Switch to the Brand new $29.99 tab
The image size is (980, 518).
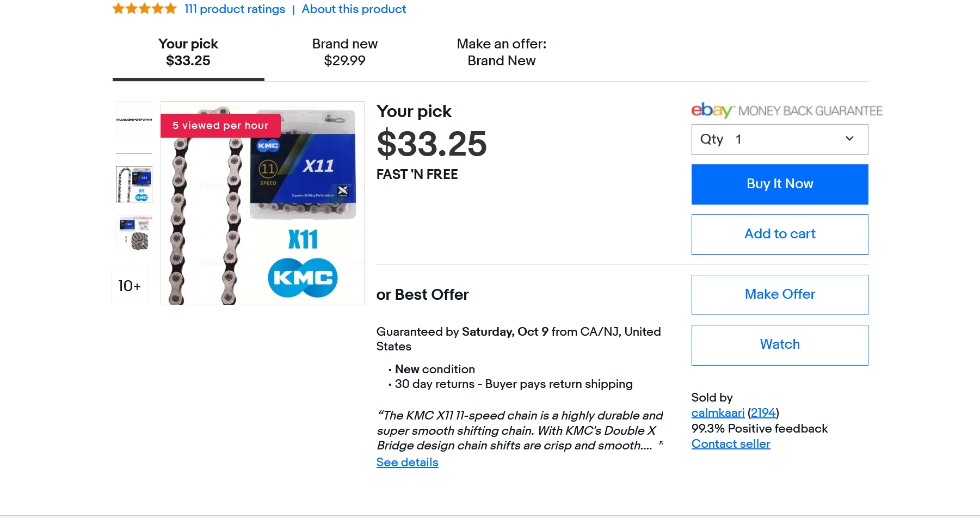coord(344,52)
